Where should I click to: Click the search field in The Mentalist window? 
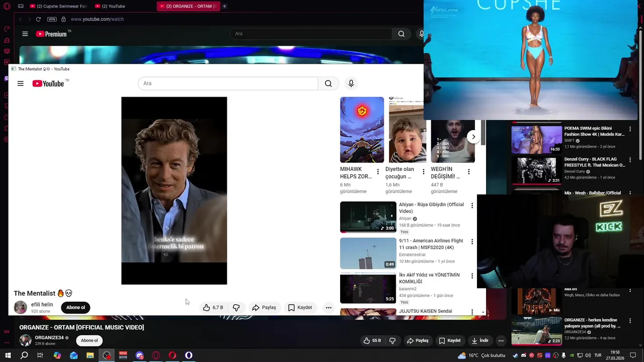point(228,83)
